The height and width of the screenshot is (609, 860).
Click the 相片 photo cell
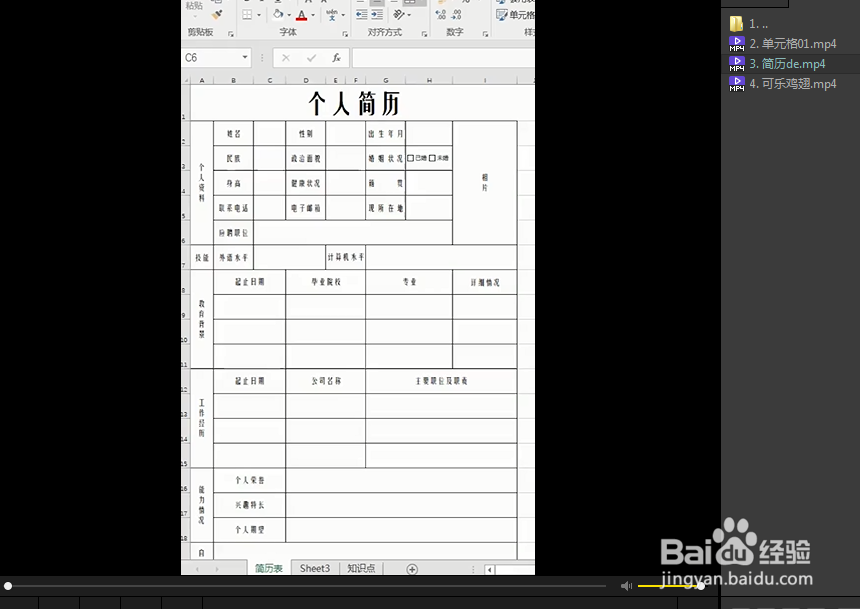pyautogui.click(x=485, y=183)
